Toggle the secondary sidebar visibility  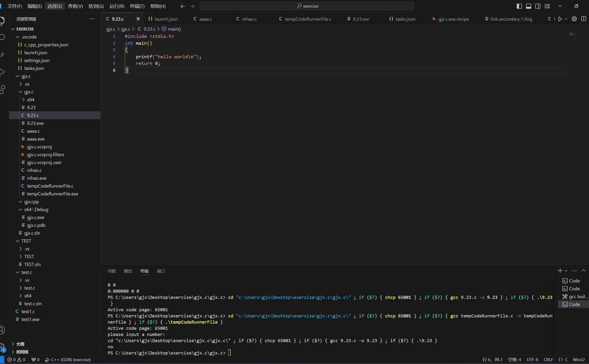coord(538,6)
